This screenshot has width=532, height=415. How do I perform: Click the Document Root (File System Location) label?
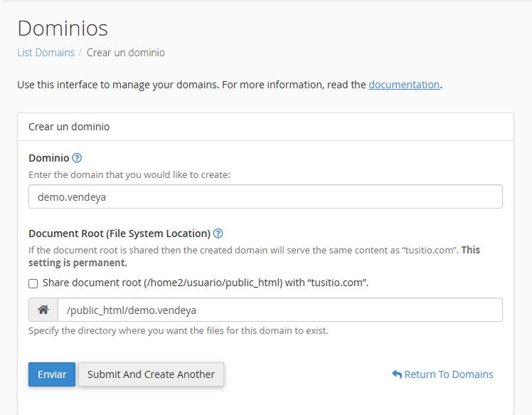click(119, 233)
